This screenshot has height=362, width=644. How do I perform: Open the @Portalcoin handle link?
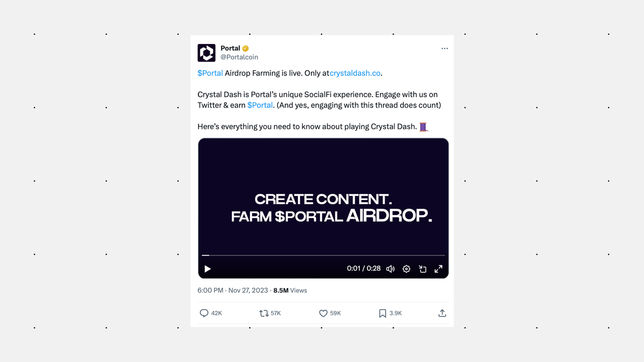pos(239,57)
